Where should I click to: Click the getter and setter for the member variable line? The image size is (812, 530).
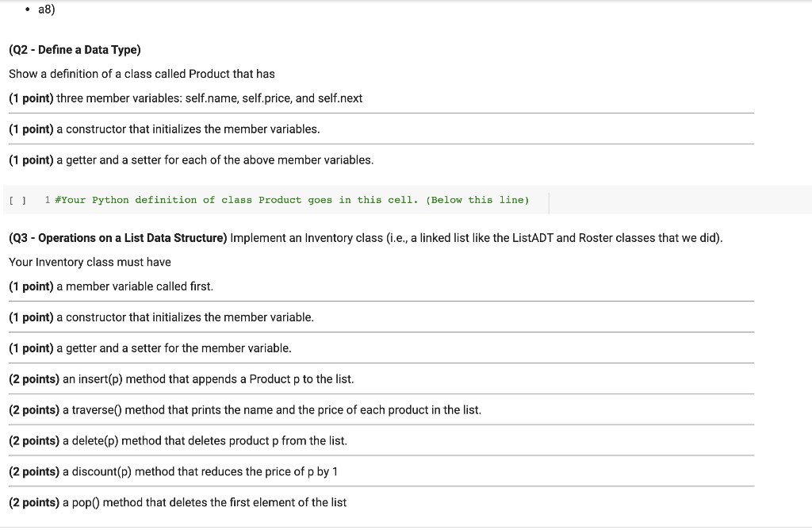[150, 348]
